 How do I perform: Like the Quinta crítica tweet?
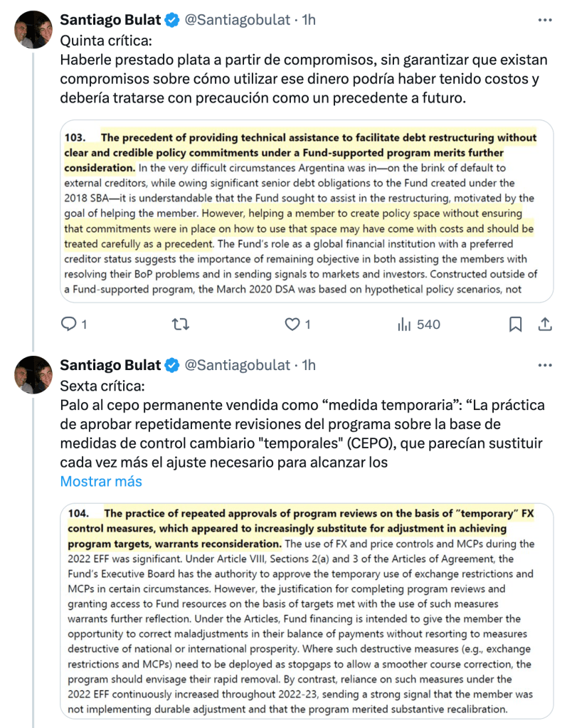[292, 325]
